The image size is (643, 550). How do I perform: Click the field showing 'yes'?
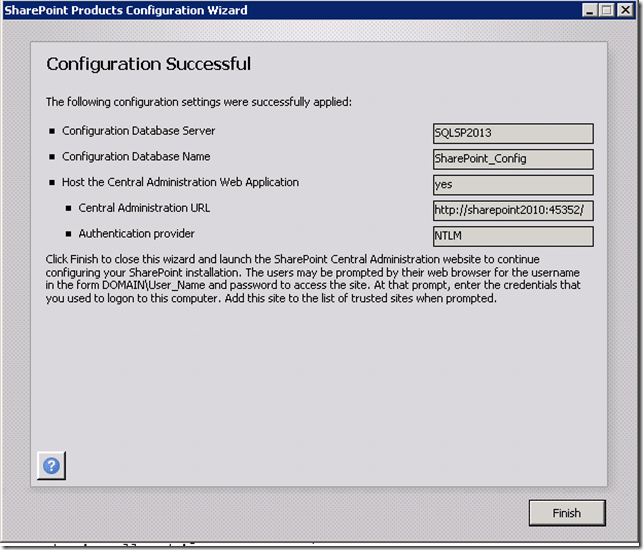pos(513,185)
